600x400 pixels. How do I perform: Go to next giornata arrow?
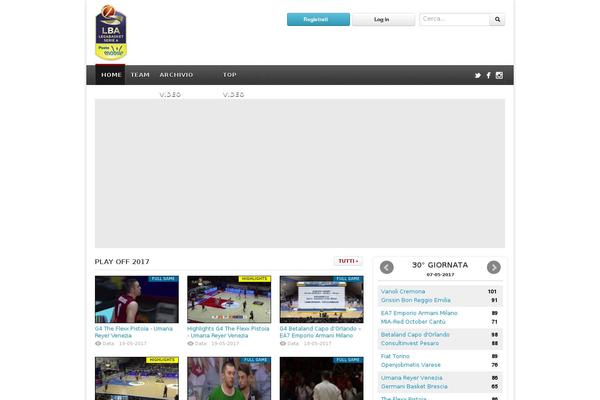pyautogui.click(x=494, y=267)
